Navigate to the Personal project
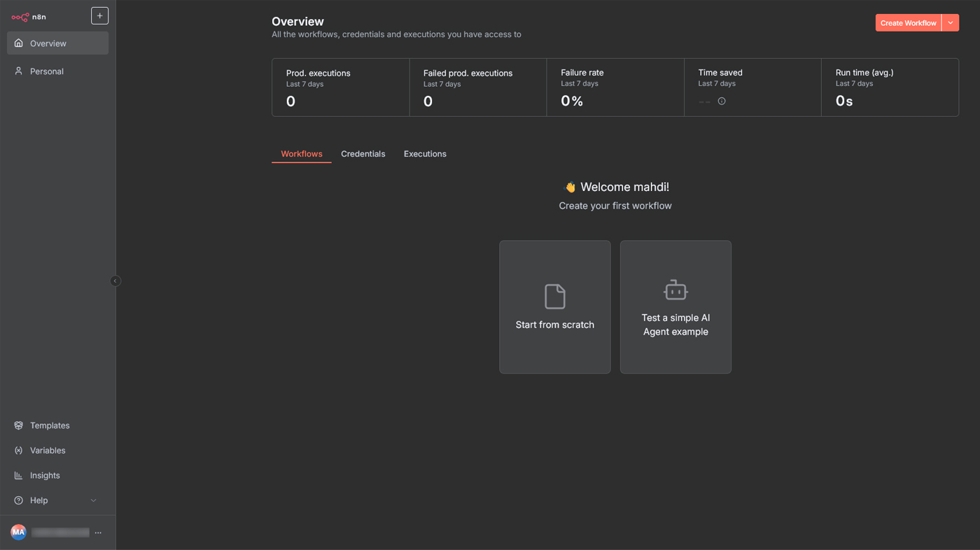The image size is (980, 550). coord(47,71)
